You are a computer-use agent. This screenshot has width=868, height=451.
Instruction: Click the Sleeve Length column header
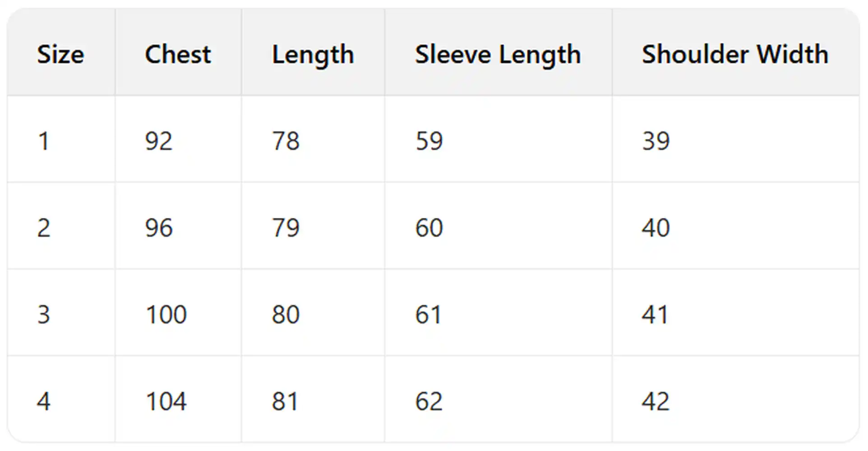click(498, 55)
